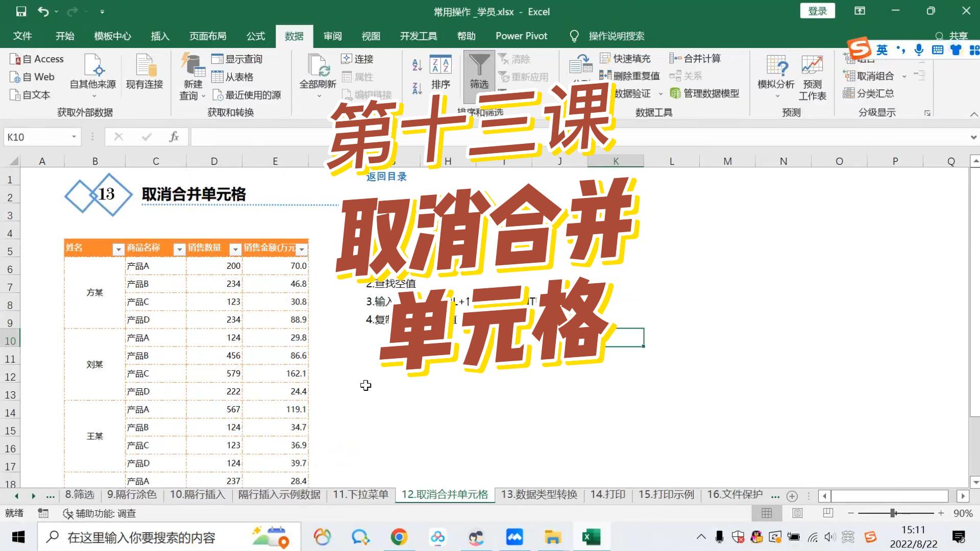
Task: Expand the 数据验证 (Data Validation) dropdown arrow
Action: pyautogui.click(x=661, y=93)
